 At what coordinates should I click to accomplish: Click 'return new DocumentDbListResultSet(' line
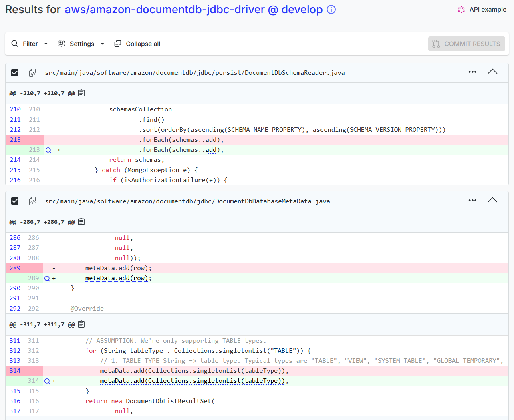[150, 401]
